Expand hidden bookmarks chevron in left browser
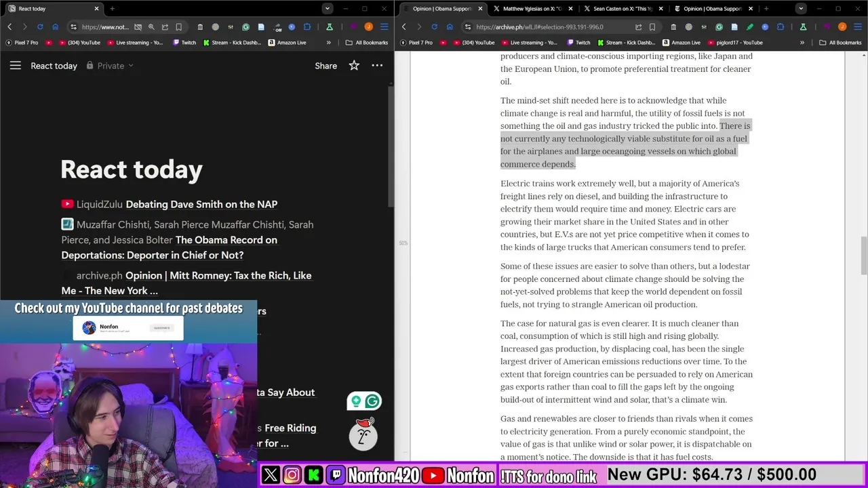Screen dimensions: 868x488 point(329,42)
